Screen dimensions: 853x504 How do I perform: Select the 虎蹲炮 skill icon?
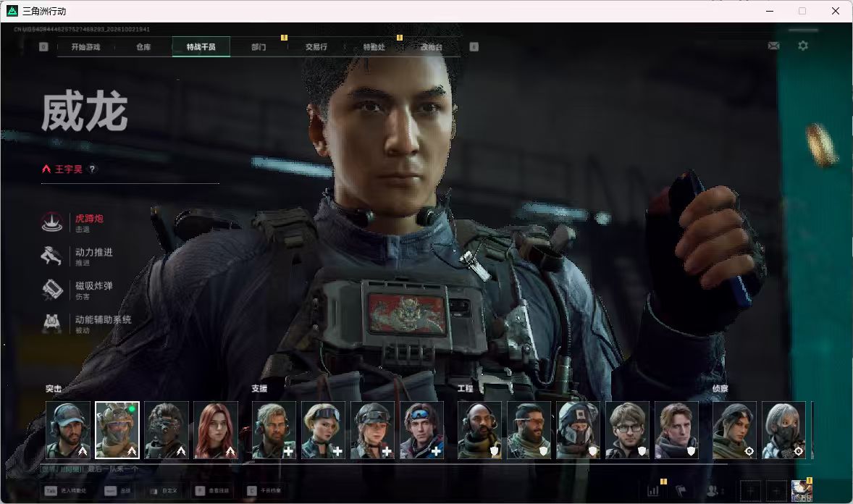52,222
